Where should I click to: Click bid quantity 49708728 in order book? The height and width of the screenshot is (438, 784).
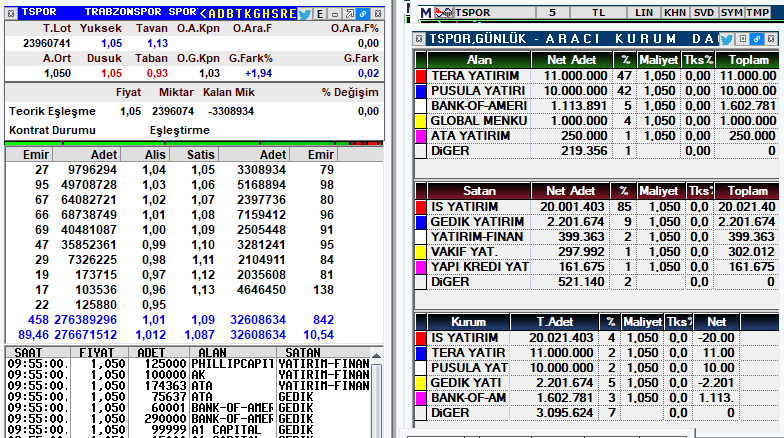coord(89,185)
